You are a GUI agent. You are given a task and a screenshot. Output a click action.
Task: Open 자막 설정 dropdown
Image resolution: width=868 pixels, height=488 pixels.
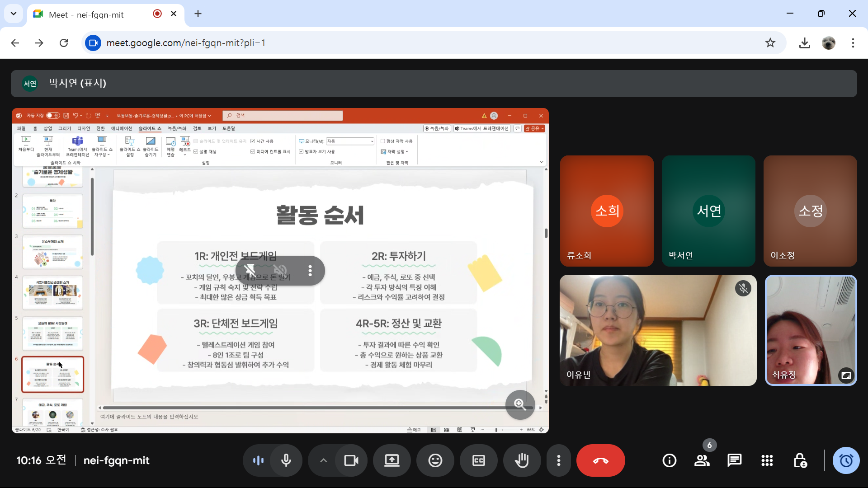395,152
